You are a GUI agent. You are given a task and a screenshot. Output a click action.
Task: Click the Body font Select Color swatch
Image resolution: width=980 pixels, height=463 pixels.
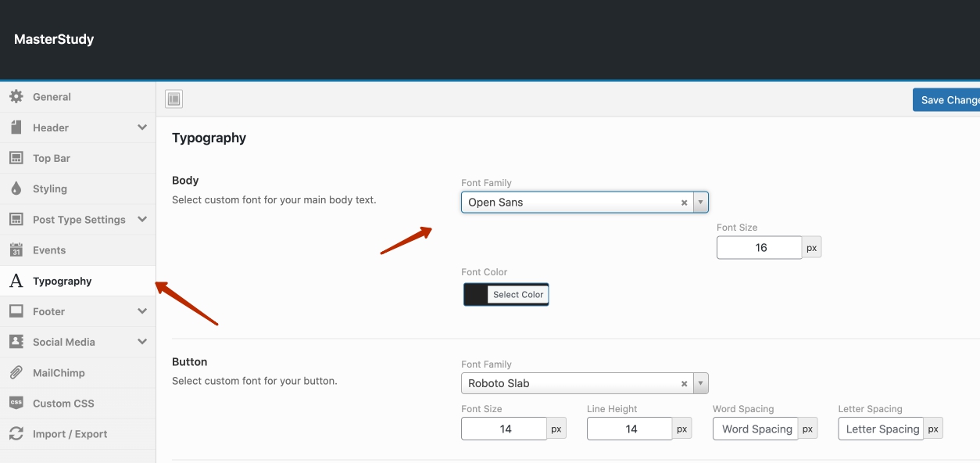(476, 295)
